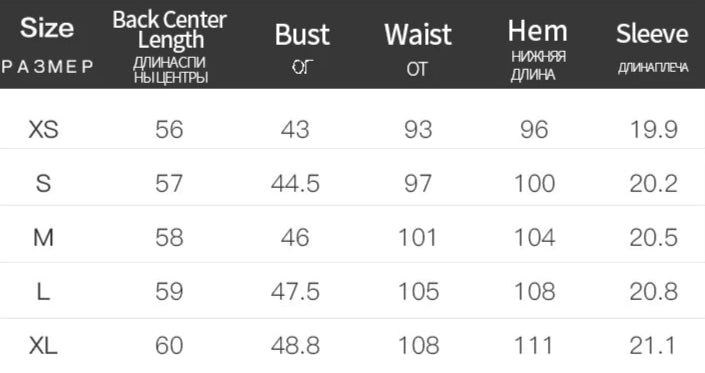The width and height of the screenshot is (705, 373).
Task: Select the Hem column header
Action: click(537, 31)
